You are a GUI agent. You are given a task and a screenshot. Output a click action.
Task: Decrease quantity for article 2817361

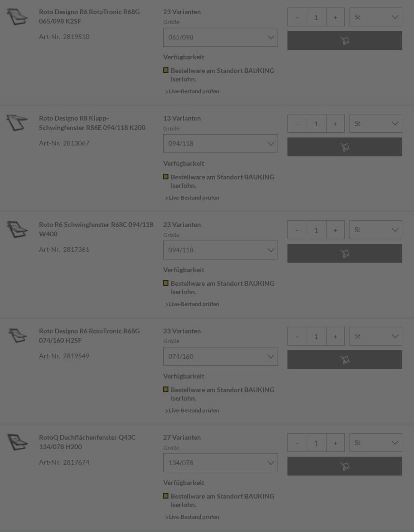point(297,230)
